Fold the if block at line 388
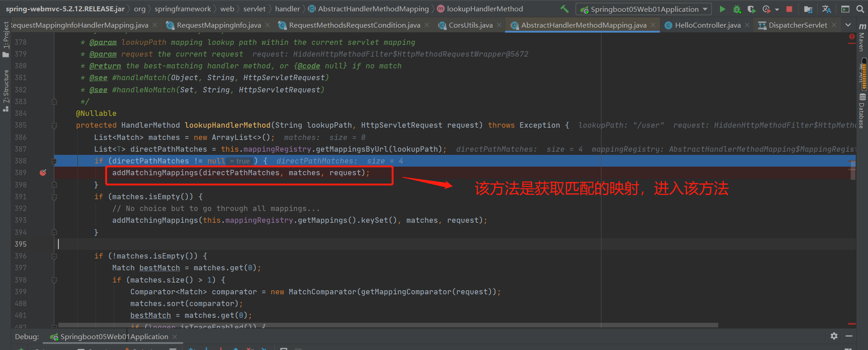Viewport: 868px width, 350px height. pyautogui.click(x=54, y=161)
